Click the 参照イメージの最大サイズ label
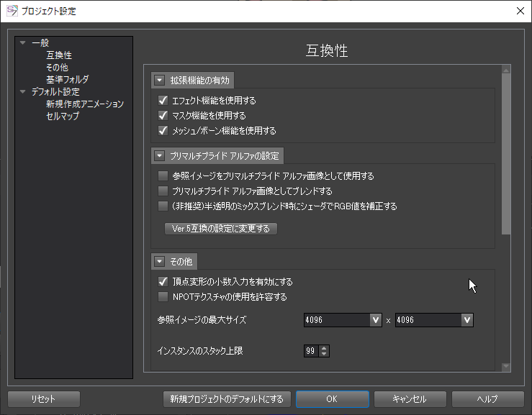The width and height of the screenshot is (532, 415). [202, 320]
